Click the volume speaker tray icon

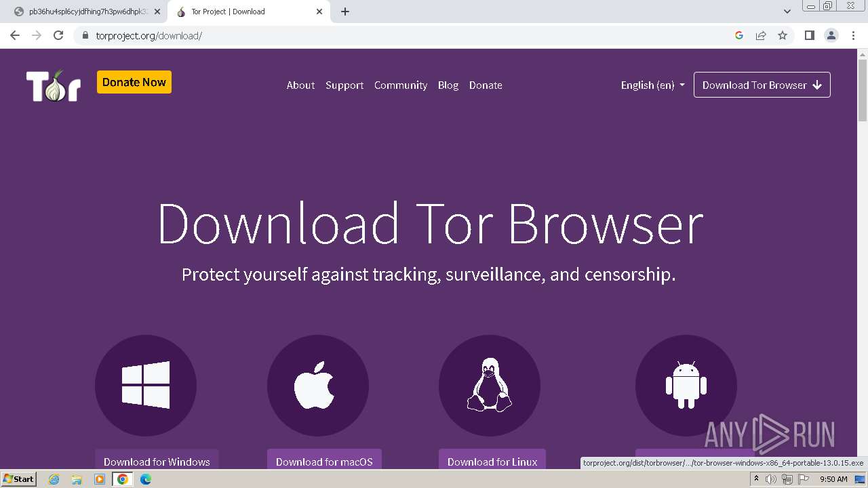tap(771, 479)
